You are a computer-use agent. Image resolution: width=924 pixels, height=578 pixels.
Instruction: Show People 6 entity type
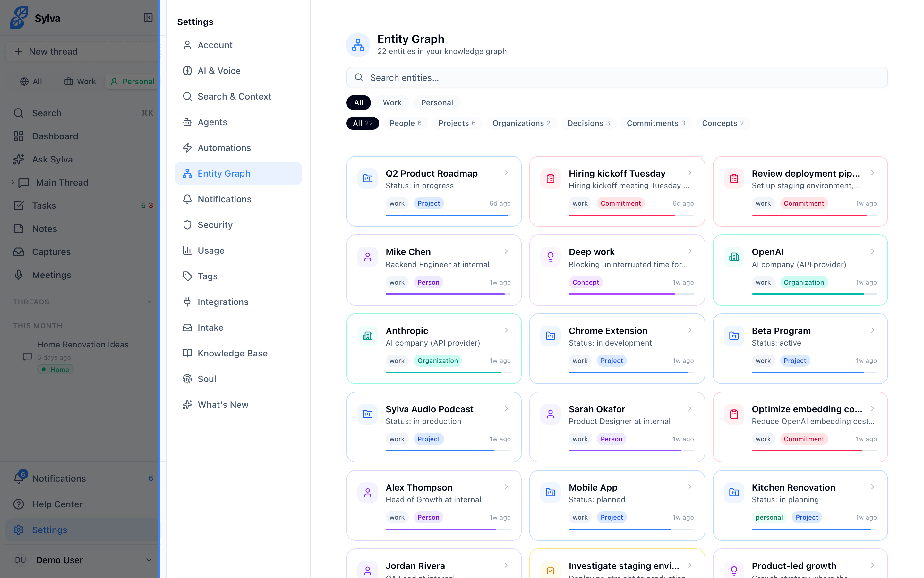point(406,123)
